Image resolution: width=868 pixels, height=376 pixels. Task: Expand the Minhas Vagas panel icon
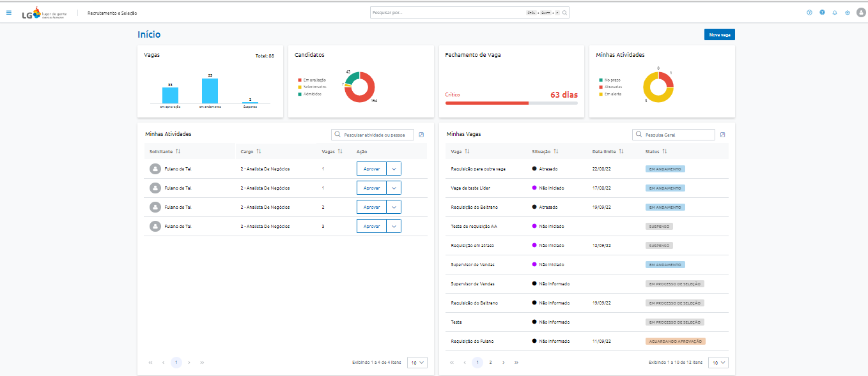click(722, 135)
